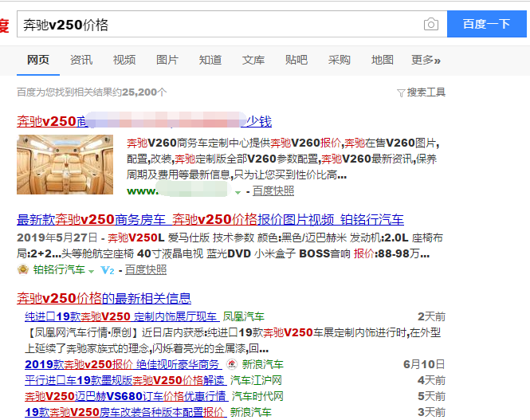This screenshot has height=420, width=530.
Task: Expand the dropdown arrow after the www URL
Action: coord(238,192)
